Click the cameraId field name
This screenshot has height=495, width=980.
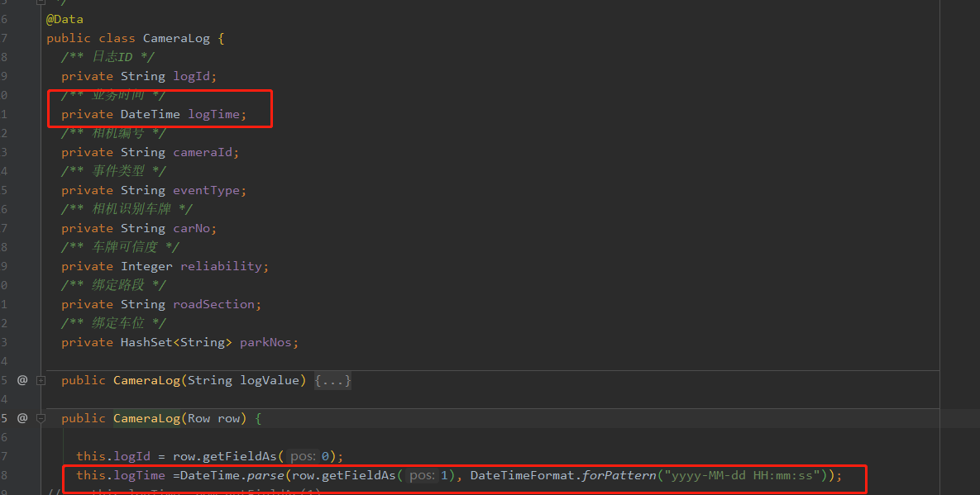[x=203, y=152]
